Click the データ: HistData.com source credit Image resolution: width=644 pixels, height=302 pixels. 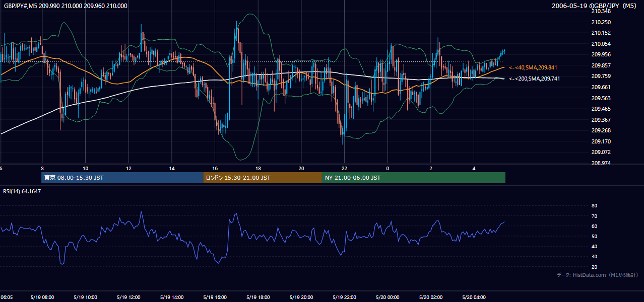click(597, 275)
